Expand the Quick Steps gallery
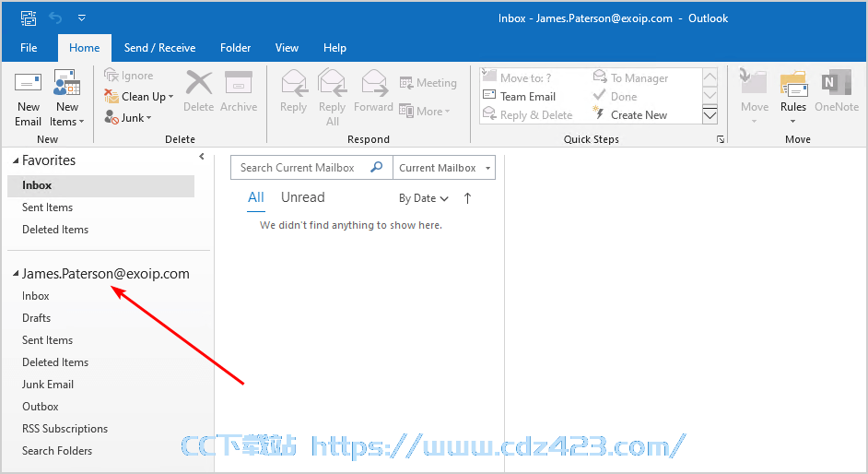 (x=710, y=115)
